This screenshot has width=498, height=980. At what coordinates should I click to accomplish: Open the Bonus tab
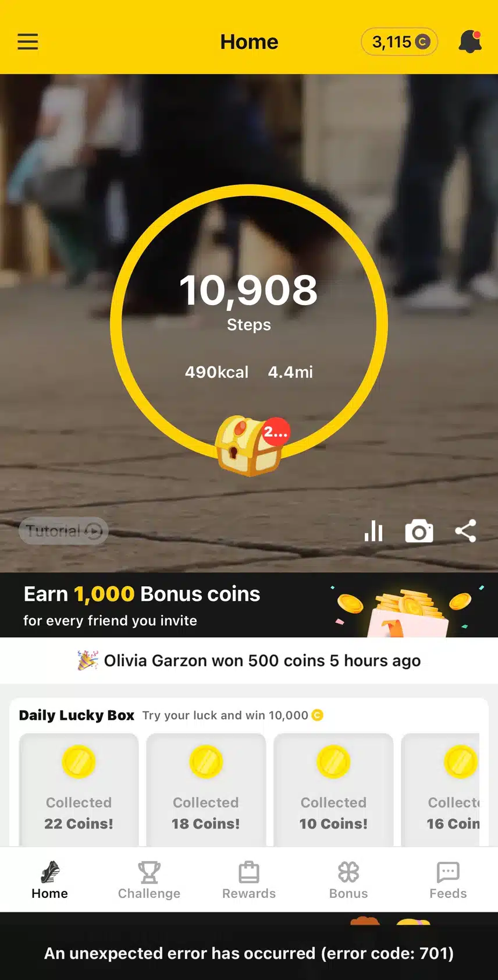[x=348, y=880]
